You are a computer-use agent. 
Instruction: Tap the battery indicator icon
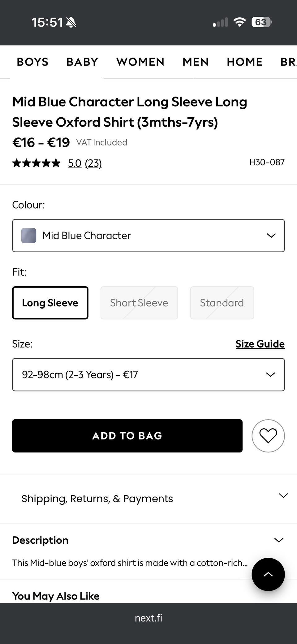(x=261, y=22)
